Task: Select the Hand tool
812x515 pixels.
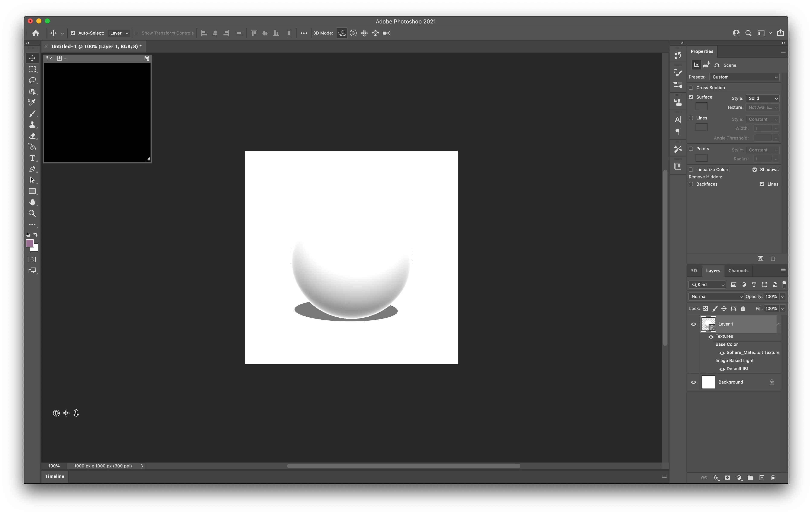Action: click(32, 202)
